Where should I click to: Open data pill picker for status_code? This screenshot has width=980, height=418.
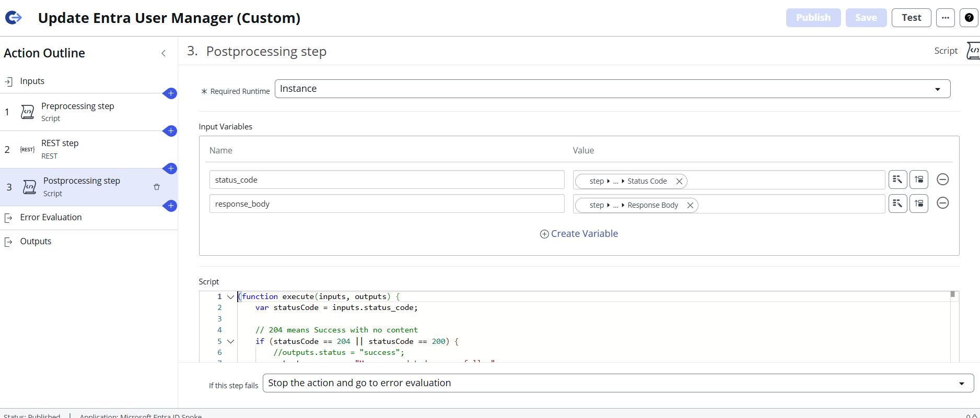[x=897, y=180]
